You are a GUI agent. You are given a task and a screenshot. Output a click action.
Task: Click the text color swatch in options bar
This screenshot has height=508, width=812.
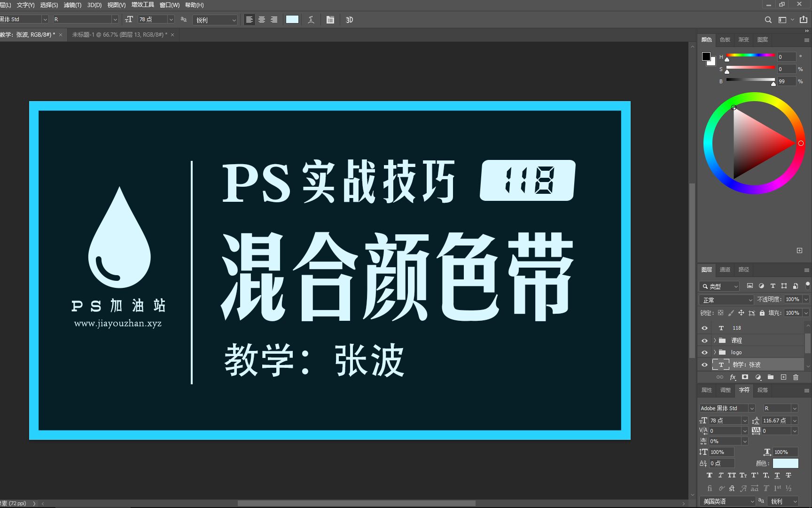click(292, 19)
